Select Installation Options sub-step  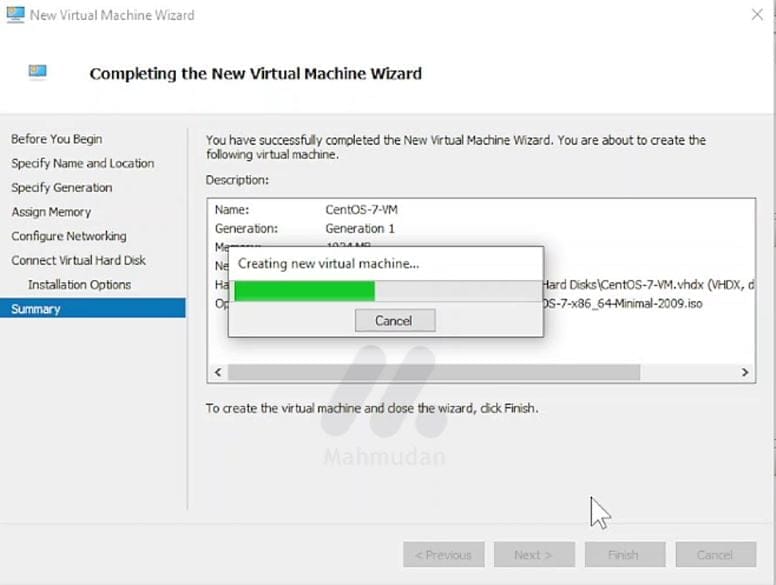point(79,285)
